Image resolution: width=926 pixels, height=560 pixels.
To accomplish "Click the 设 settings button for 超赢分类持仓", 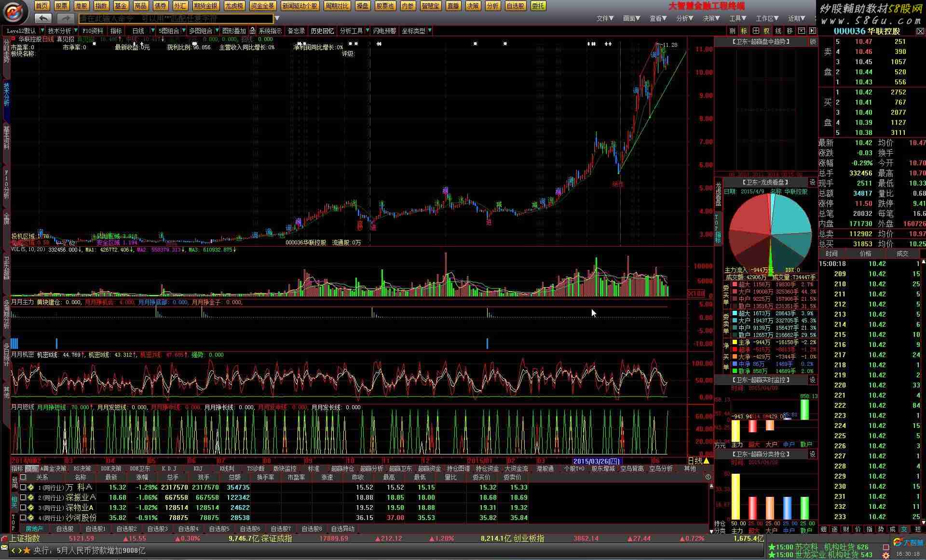I will point(813,454).
